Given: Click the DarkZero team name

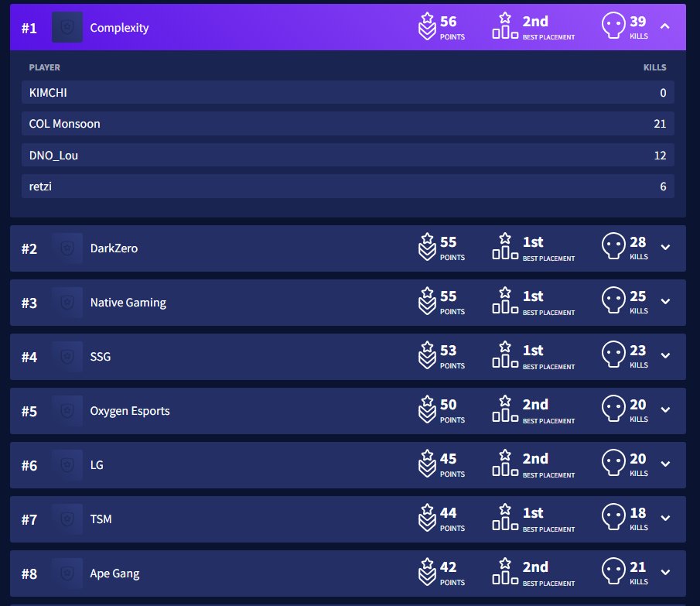Looking at the screenshot, I should pyautogui.click(x=114, y=248).
